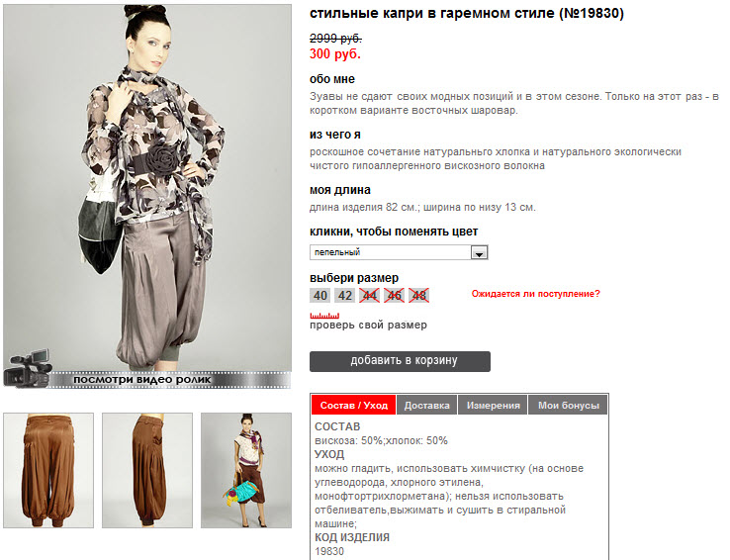Switch to the 'Доставка' tab
Viewport: 730px width, 560px height.
point(426,405)
